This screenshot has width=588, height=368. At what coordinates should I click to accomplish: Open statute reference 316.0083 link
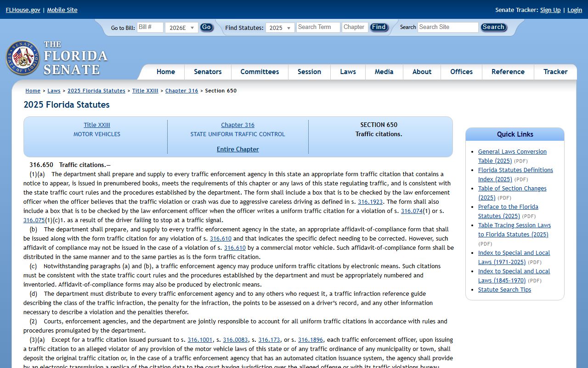pyautogui.click(x=235, y=339)
